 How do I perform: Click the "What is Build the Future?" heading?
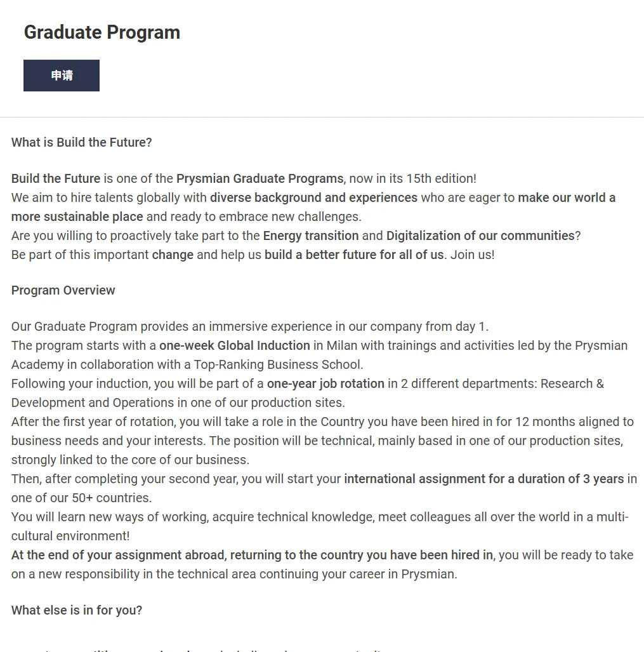point(82,142)
